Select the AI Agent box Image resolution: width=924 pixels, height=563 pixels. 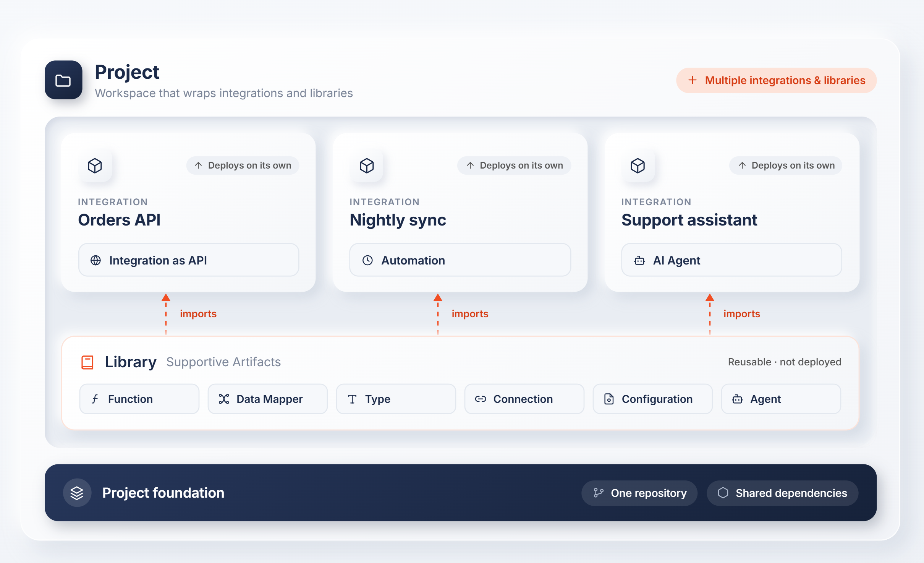point(732,260)
